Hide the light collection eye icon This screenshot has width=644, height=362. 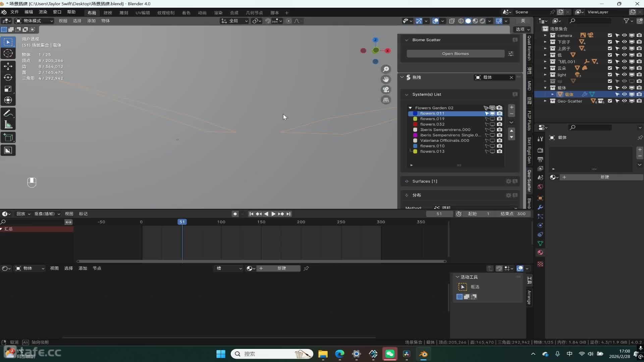pyautogui.click(x=624, y=75)
